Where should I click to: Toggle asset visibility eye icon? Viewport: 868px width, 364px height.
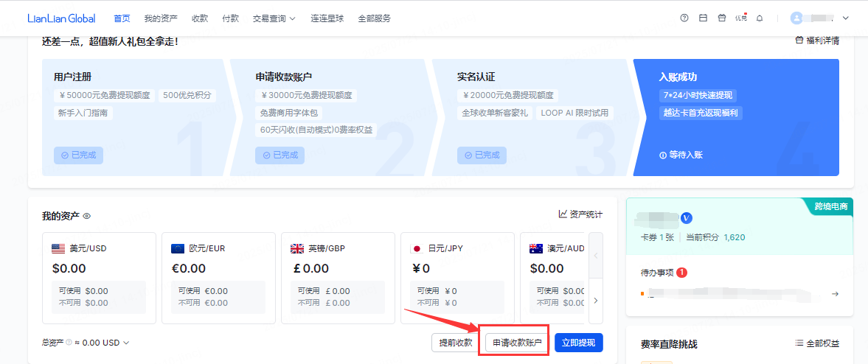[86, 216]
